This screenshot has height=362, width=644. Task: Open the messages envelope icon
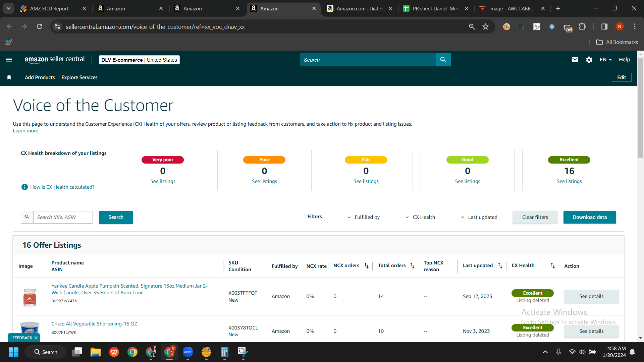(575, 60)
